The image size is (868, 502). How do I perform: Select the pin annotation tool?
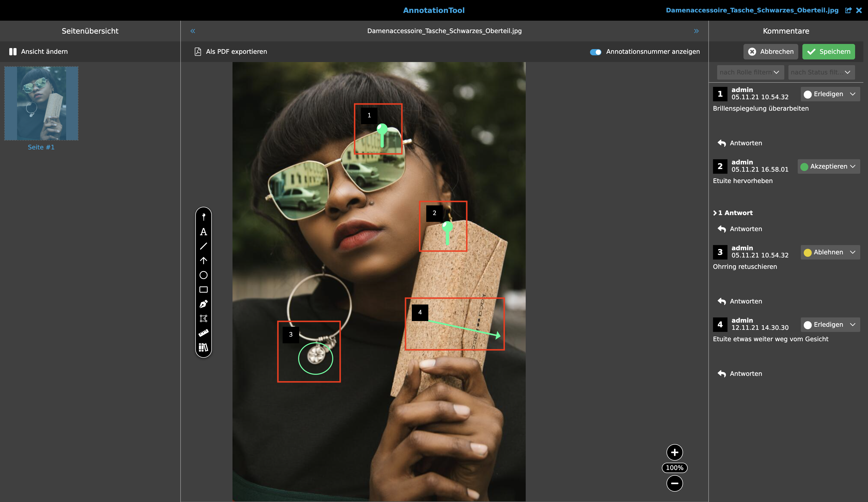[204, 217]
